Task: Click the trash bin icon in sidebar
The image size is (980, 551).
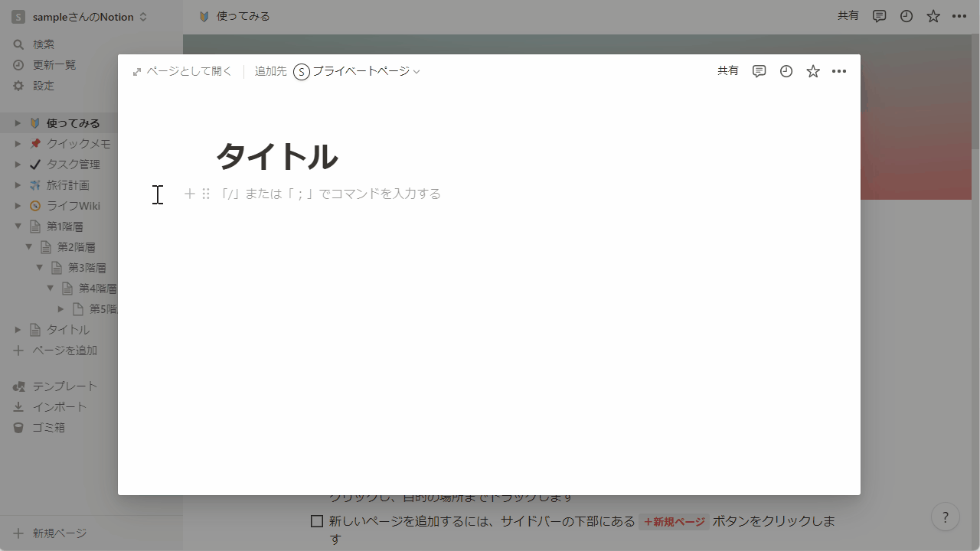Action: pyautogui.click(x=19, y=428)
